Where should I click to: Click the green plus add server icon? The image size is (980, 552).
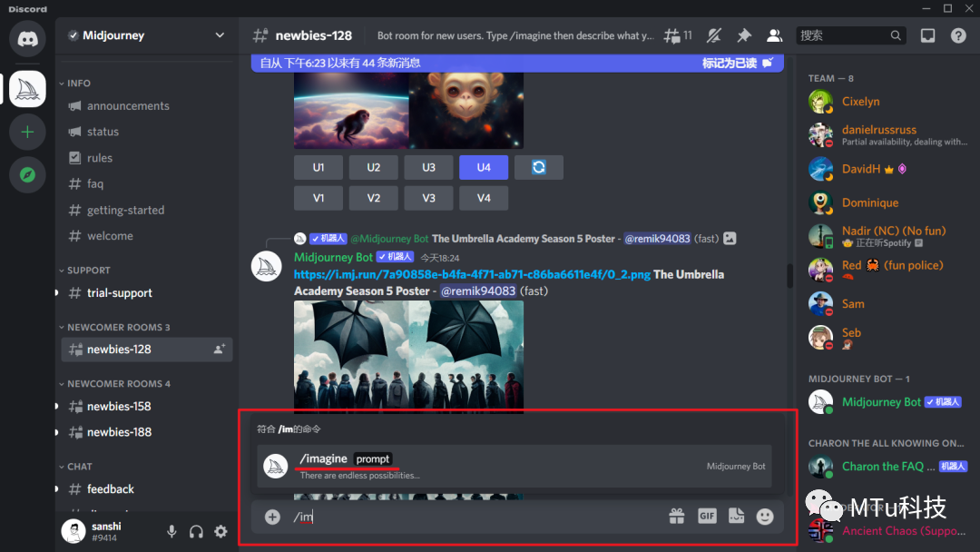(27, 132)
